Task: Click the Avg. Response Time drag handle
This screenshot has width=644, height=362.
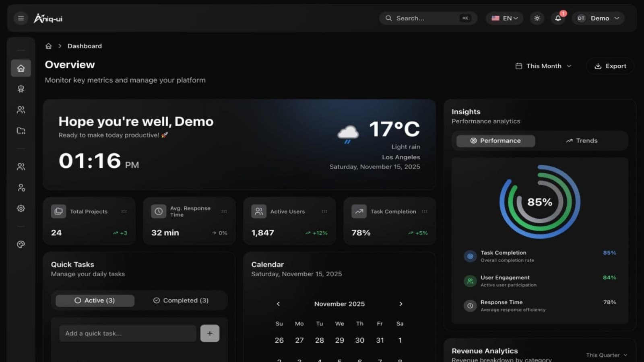Action: [x=224, y=211]
